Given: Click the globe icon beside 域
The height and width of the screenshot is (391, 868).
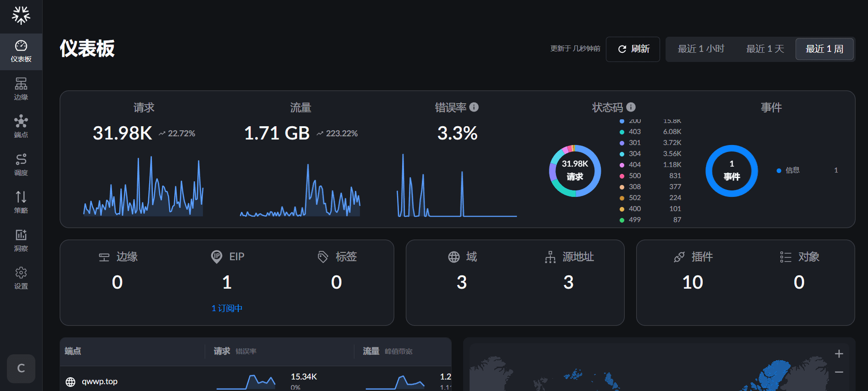Looking at the screenshot, I should [x=454, y=257].
